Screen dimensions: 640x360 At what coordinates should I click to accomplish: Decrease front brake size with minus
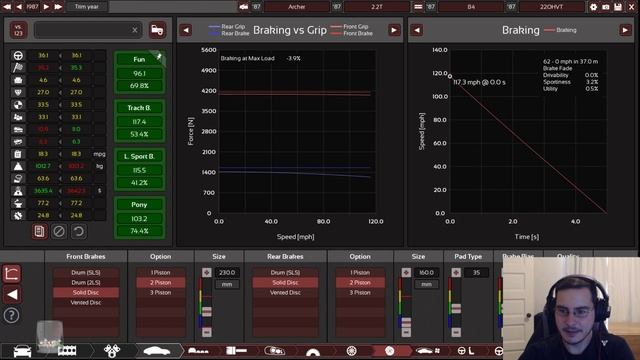tap(207, 332)
